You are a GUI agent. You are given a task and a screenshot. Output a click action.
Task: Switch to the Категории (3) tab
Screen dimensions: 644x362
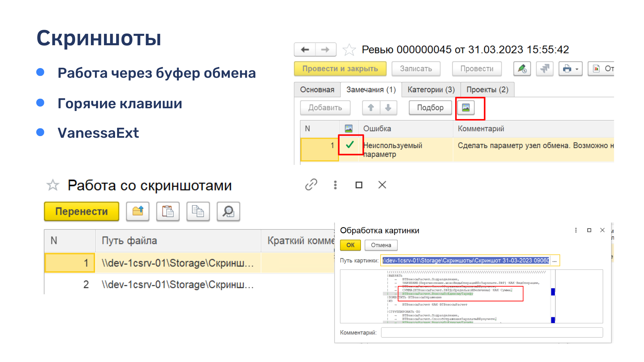431,89
